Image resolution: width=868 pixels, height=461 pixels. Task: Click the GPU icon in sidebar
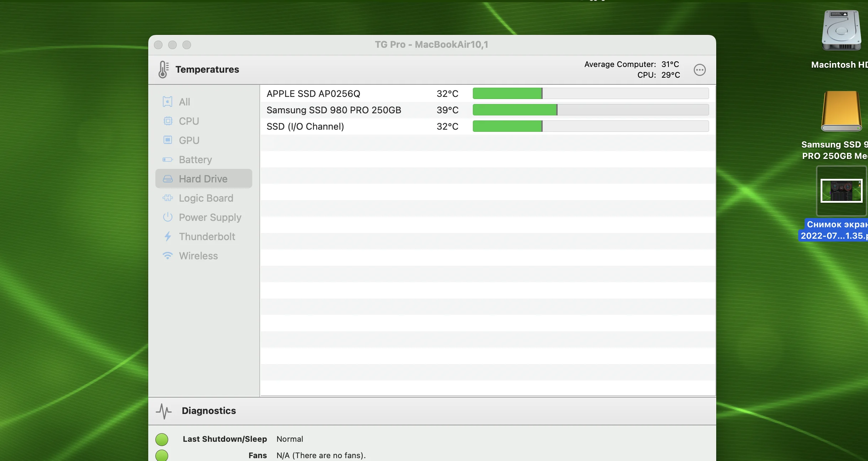167,140
